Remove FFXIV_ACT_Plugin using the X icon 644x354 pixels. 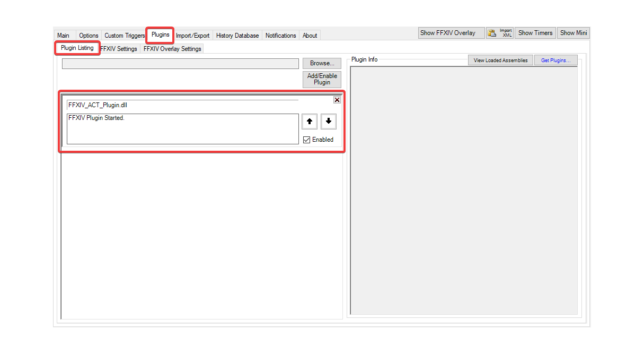coord(337,100)
